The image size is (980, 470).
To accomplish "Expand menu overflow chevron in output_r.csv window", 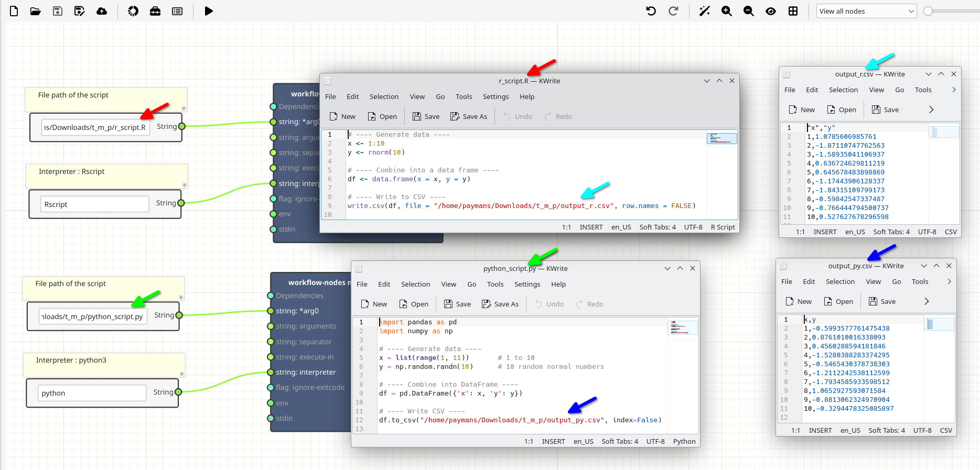I will (954, 90).
